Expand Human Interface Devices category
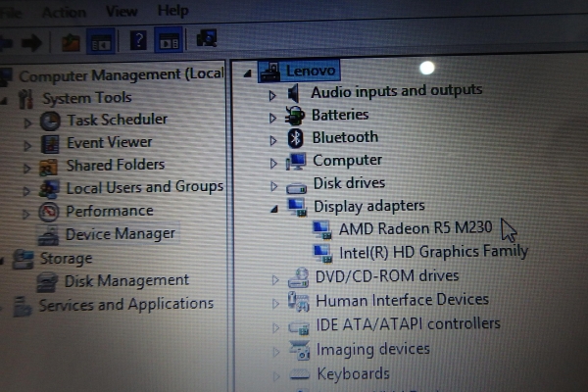The image size is (588, 392). pos(275,304)
